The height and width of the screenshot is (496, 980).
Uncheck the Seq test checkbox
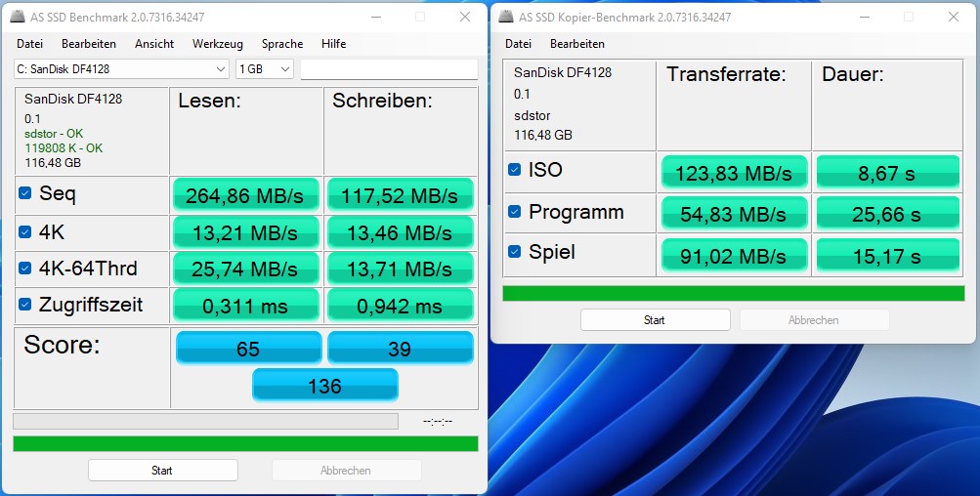click(x=25, y=193)
